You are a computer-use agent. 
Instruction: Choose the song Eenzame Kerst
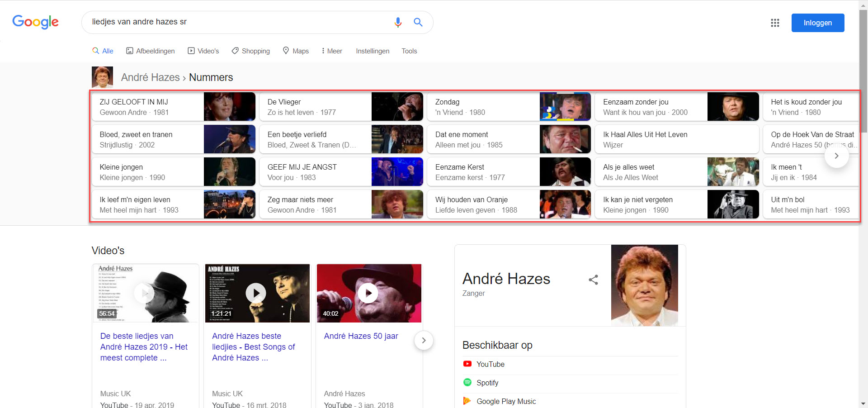pos(509,172)
